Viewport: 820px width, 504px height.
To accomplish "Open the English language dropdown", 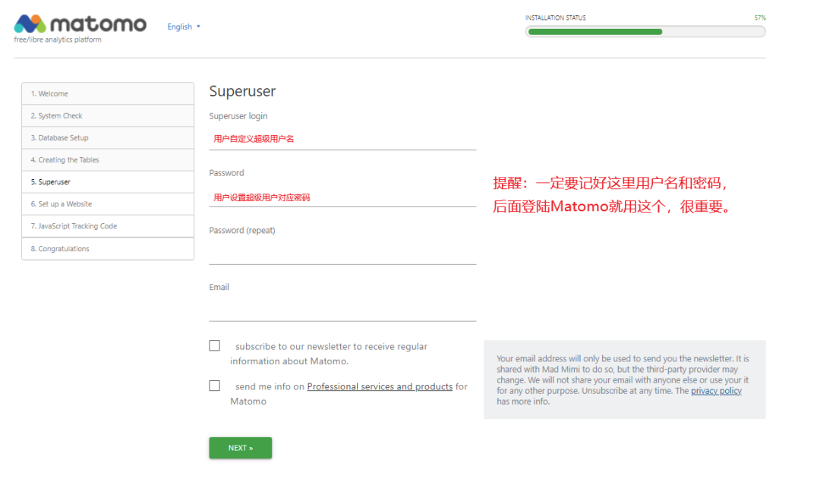I will pos(184,27).
